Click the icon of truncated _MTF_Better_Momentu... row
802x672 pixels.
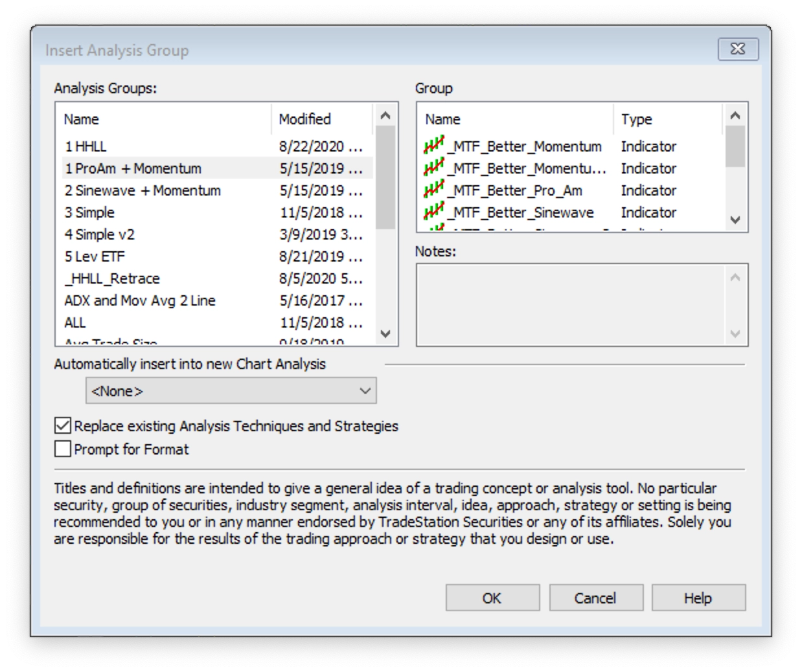pyautogui.click(x=434, y=167)
